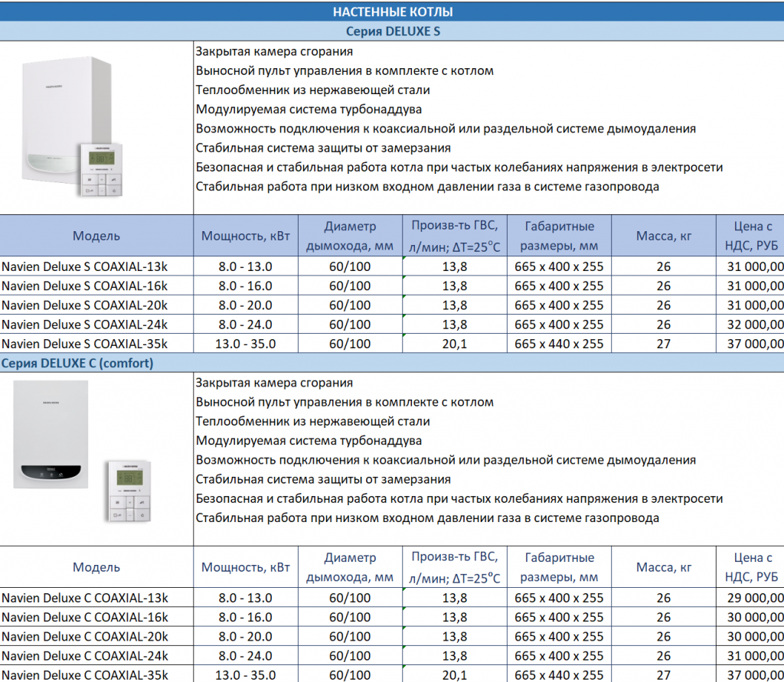Select 'Произв-ть ГВС' header in the Deluxe C table
The image size is (784, 682).
click(x=455, y=567)
